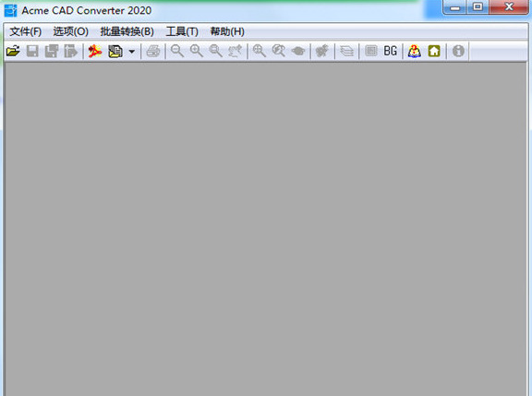
Task: Click the yellow Home page icon
Action: coord(434,51)
